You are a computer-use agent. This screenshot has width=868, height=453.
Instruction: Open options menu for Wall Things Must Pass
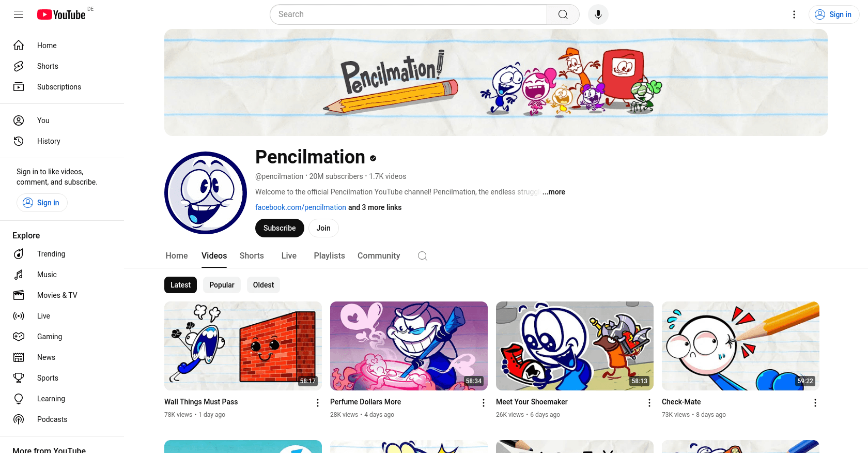pyautogui.click(x=318, y=403)
